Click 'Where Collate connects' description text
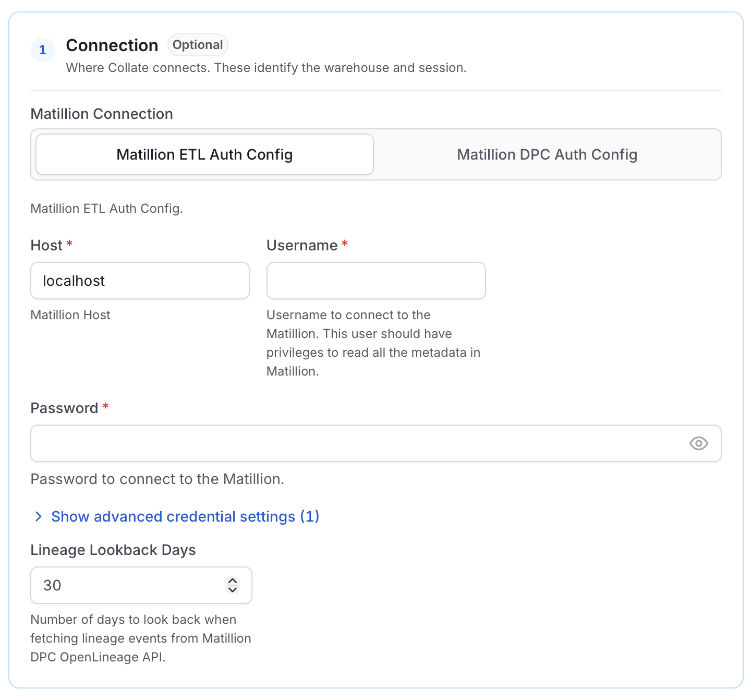This screenshot has height=700, width=751. [x=266, y=68]
